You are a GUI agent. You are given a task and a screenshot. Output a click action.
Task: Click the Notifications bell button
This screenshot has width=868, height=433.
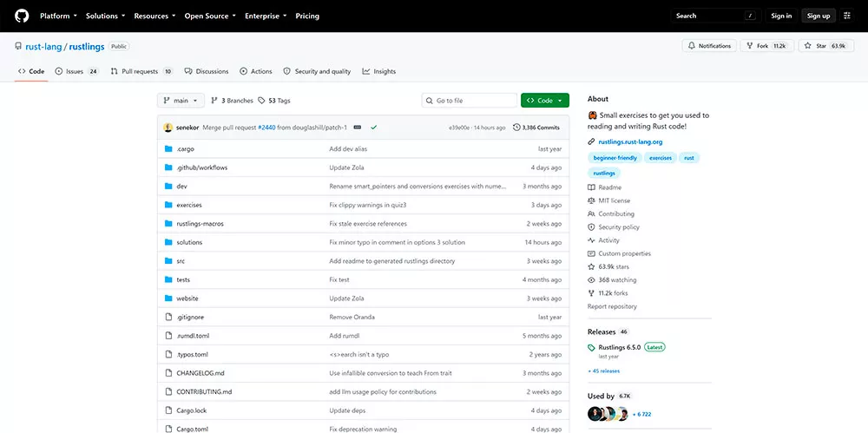709,46
